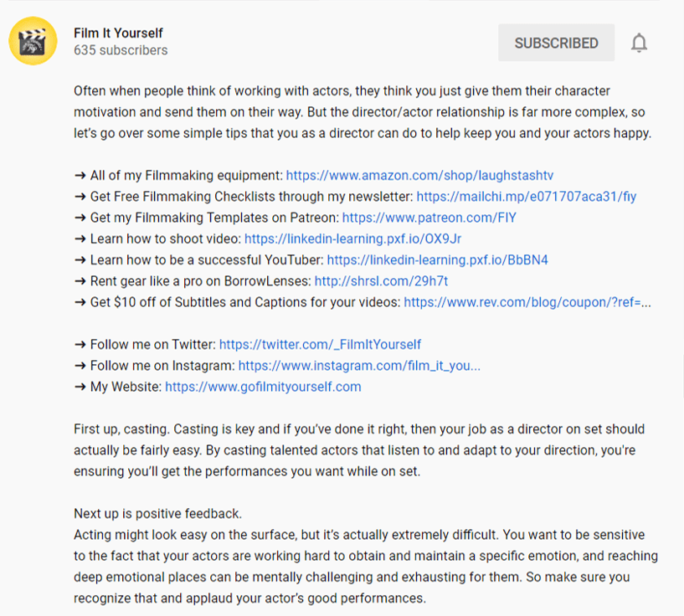The width and height of the screenshot is (684, 616).
Task: Click the 'Acting might look easy' paragraph
Action: tap(366, 567)
